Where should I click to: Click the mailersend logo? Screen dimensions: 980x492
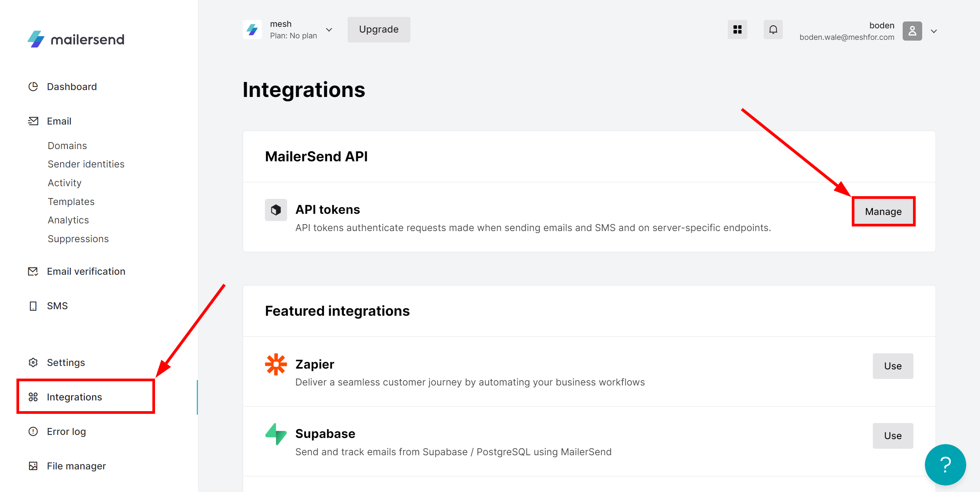(x=76, y=39)
